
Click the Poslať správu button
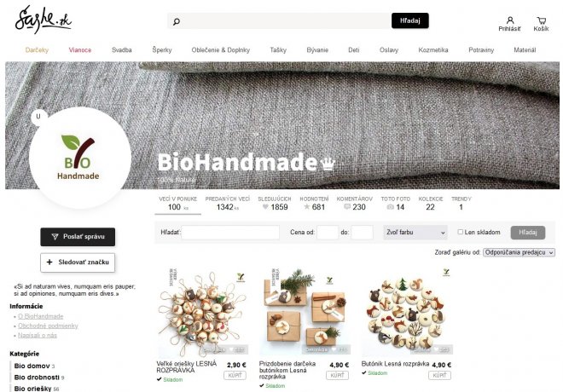click(x=78, y=237)
